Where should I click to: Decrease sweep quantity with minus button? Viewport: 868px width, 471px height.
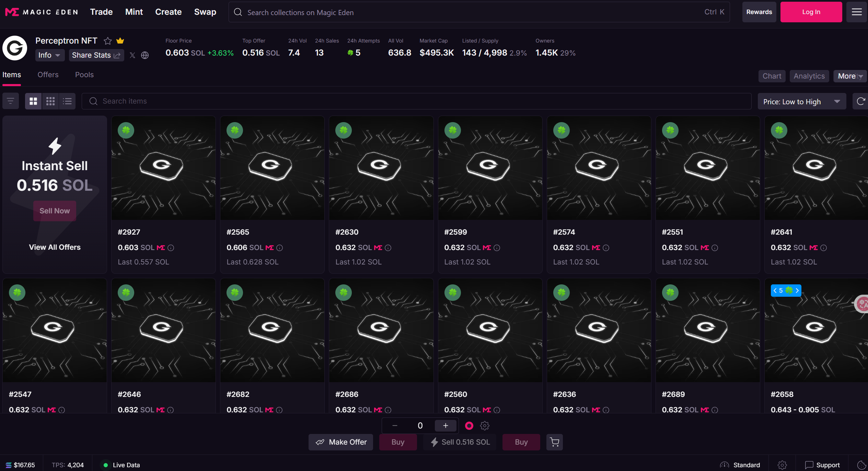pos(395,426)
